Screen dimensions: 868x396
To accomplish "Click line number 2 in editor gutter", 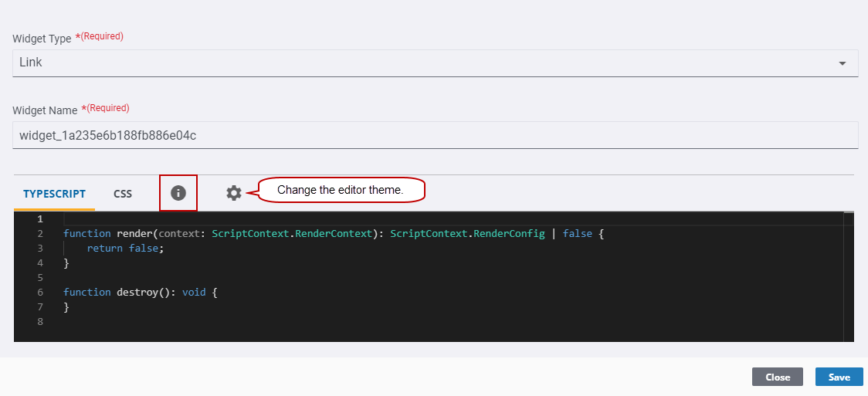I will (x=40, y=233).
